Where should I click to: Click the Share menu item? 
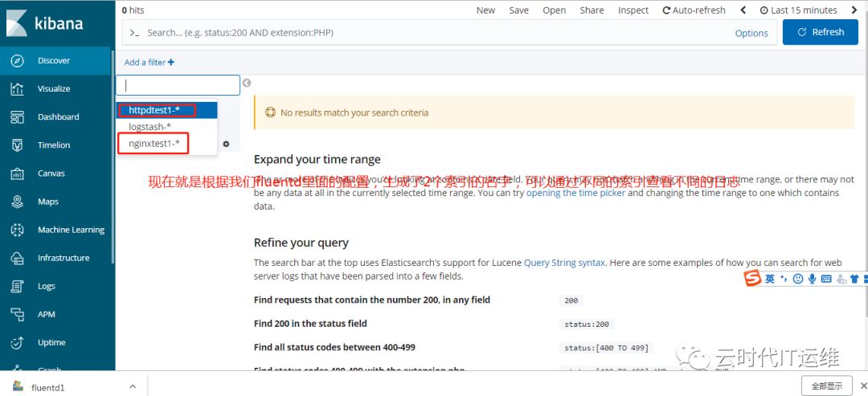592,10
